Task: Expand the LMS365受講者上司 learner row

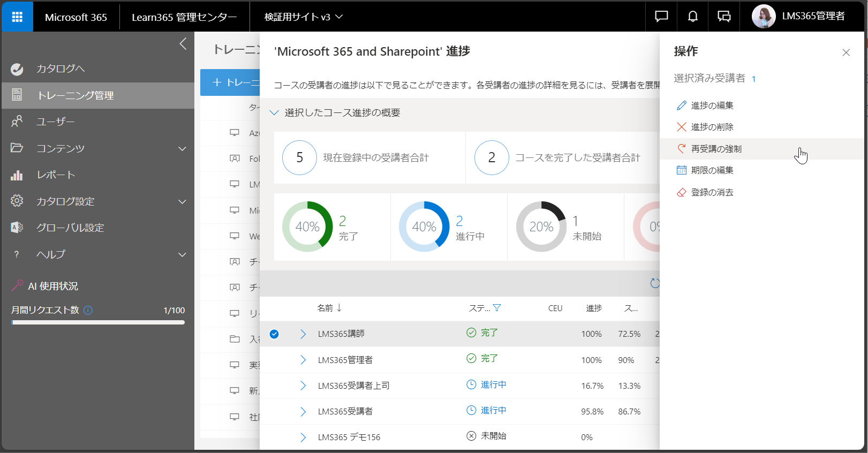Action: coord(303,386)
